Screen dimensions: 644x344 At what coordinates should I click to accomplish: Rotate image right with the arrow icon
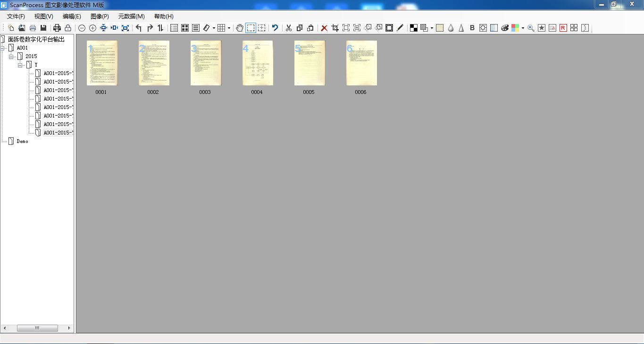tap(150, 28)
